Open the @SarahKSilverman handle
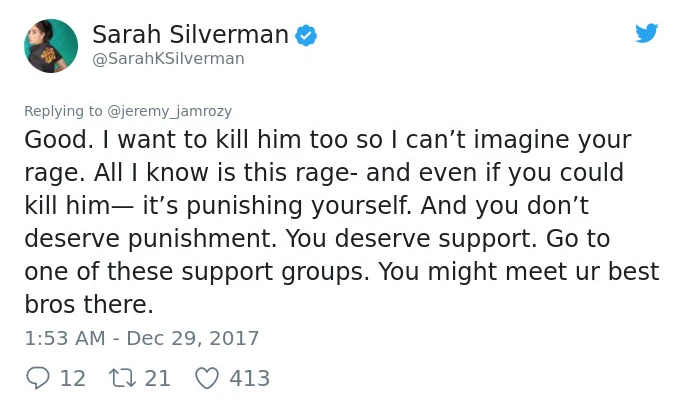This screenshot has height=410, width=685. [x=168, y=59]
